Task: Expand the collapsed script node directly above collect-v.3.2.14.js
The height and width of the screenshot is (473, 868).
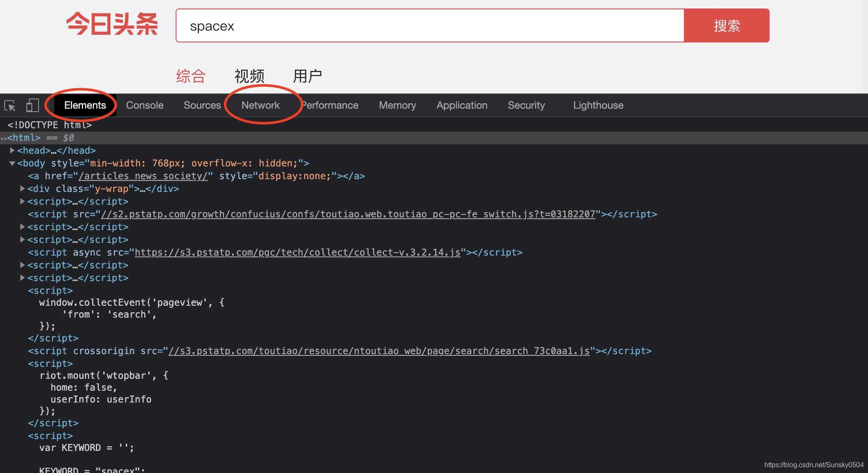Action: (x=22, y=239)
